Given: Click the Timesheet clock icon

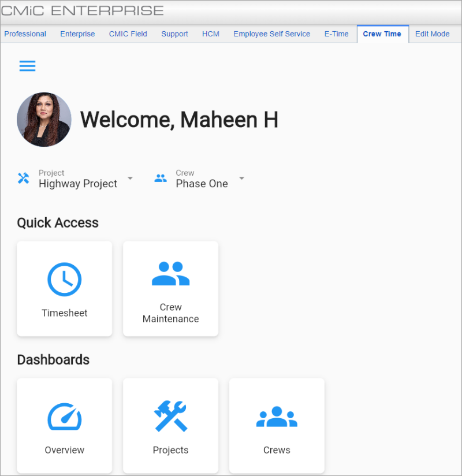Looking at the screenshot, I should tap(64, 279).
